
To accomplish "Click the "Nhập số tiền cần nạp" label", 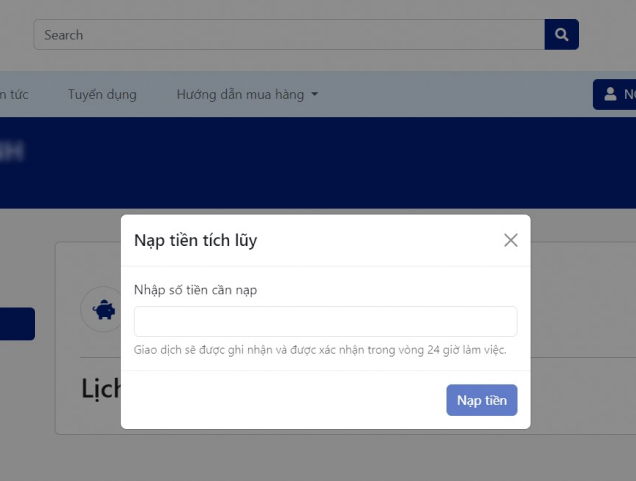I will [x=196, y=290].
